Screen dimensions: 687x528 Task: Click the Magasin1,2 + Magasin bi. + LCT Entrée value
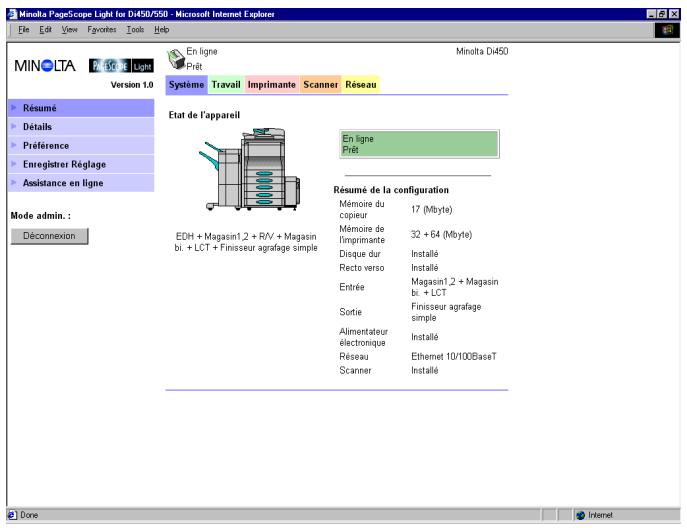pyautogui.click(x=454, y=287)
